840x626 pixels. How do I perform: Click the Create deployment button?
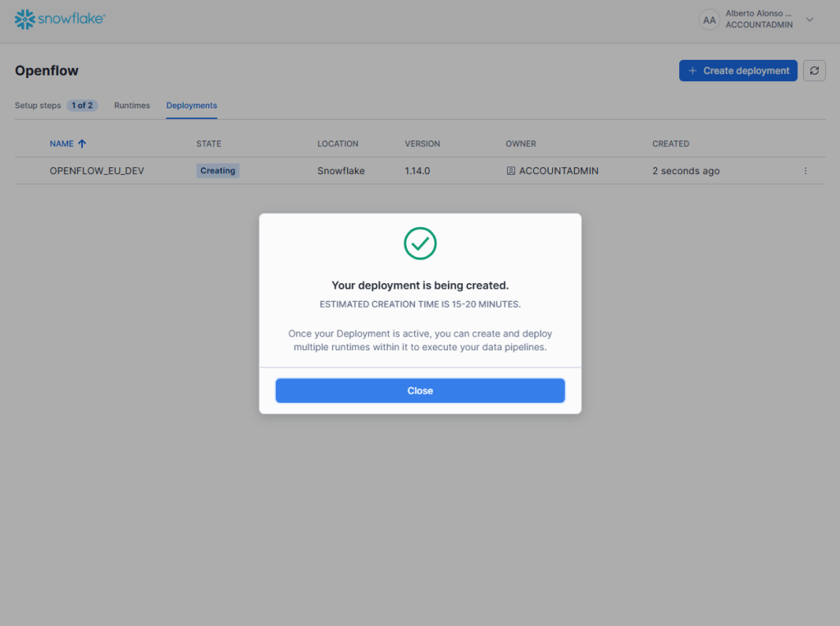(738, 71)
